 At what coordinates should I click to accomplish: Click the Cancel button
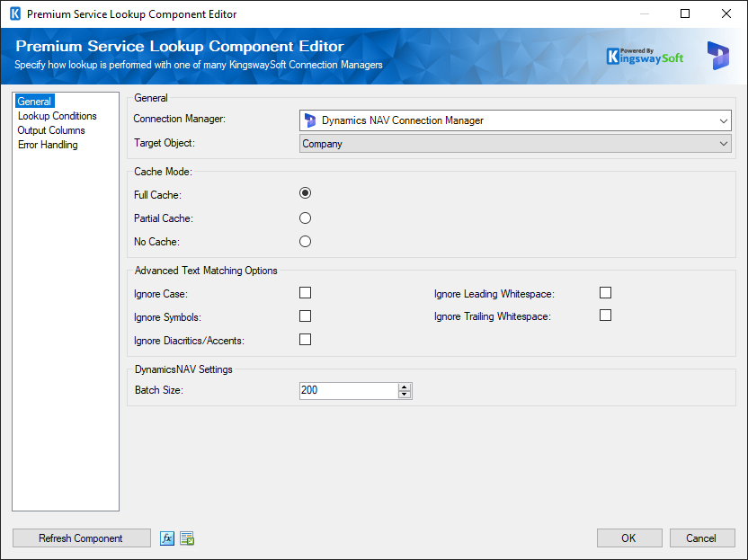pos(702,538)
